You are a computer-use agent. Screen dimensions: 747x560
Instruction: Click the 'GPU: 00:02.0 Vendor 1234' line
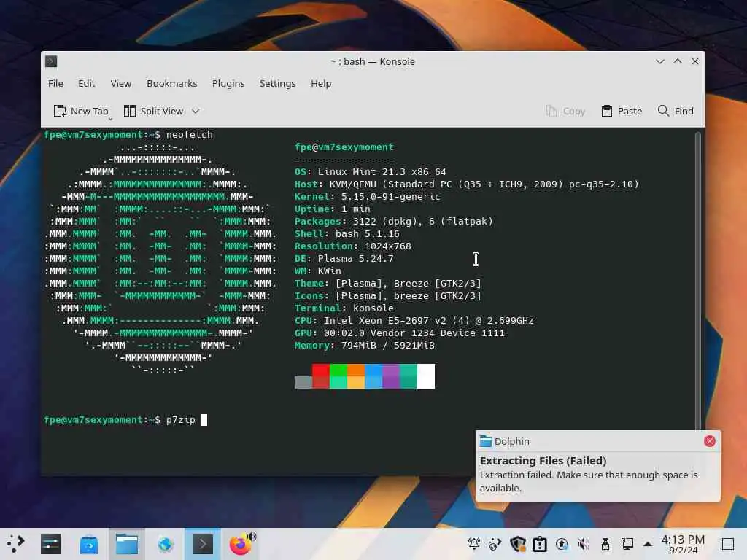coord(399,332)
